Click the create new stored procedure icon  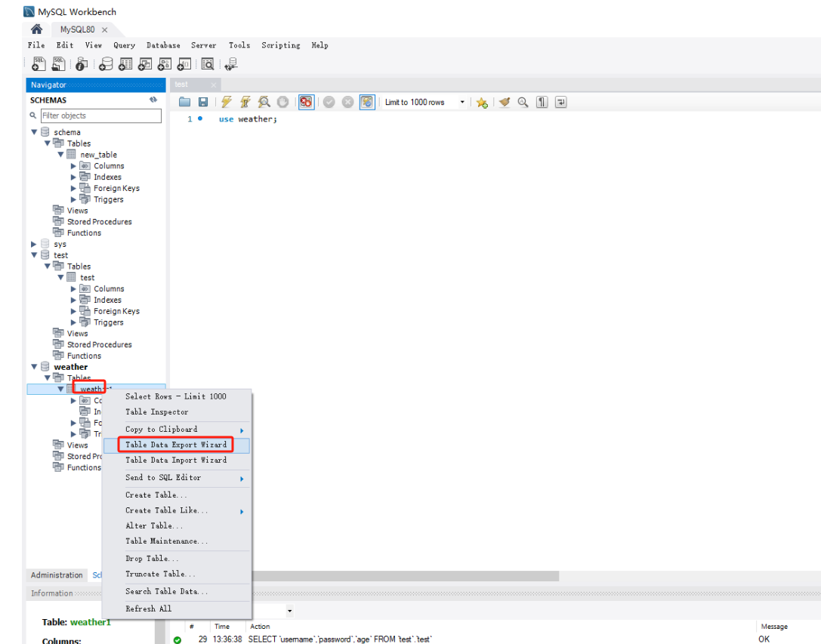click(165, 64)
